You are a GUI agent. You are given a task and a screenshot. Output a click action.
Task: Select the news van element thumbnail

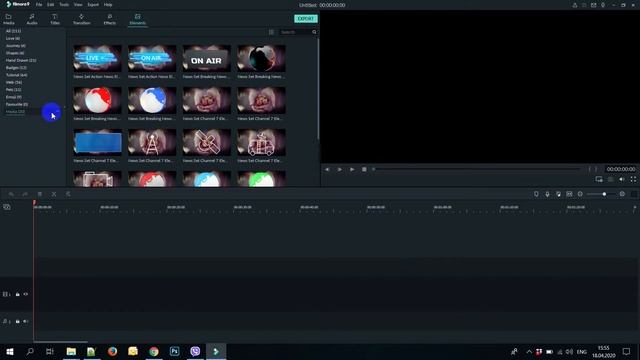click(261, 142)
